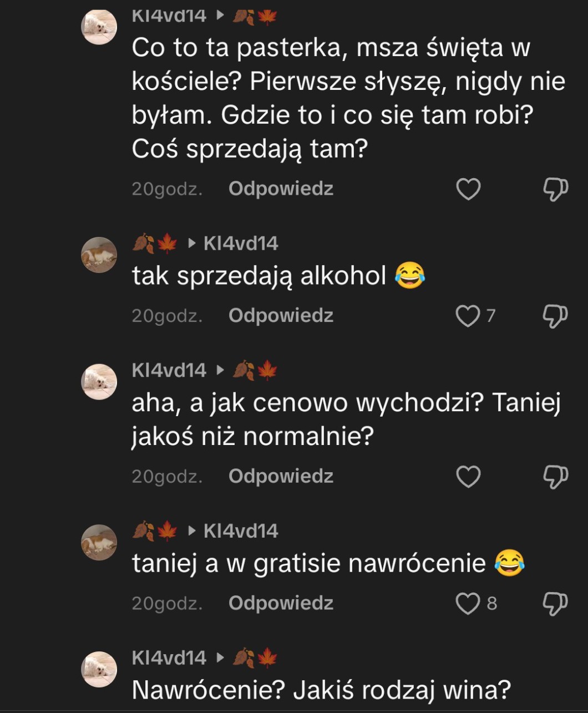This screenshot has width=588, height=713.
Task: Open avatar beside 'taniej a w gratisie' comment
Action: (99, 542)
